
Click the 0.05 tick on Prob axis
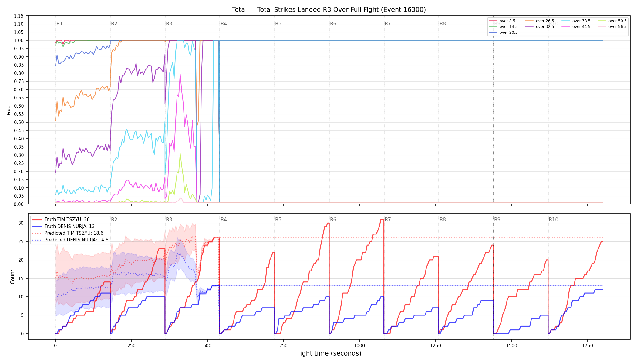[19, 196]
